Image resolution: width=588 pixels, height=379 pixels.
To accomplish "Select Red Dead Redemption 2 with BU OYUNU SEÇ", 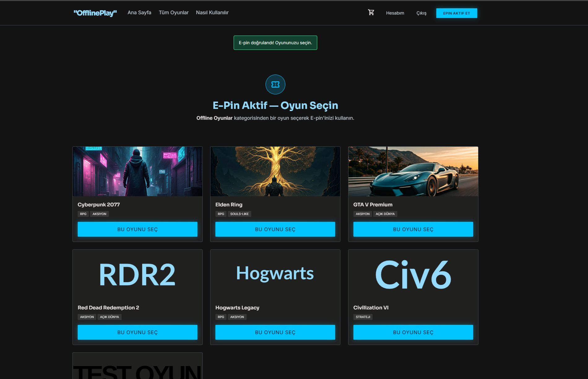I will [x=137, y=332].
